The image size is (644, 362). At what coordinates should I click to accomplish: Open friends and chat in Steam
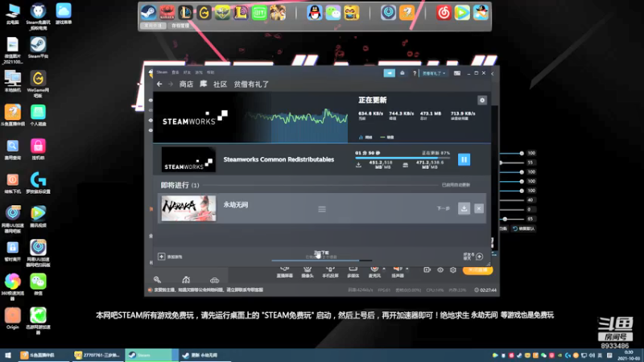click(x=473, y=257)
